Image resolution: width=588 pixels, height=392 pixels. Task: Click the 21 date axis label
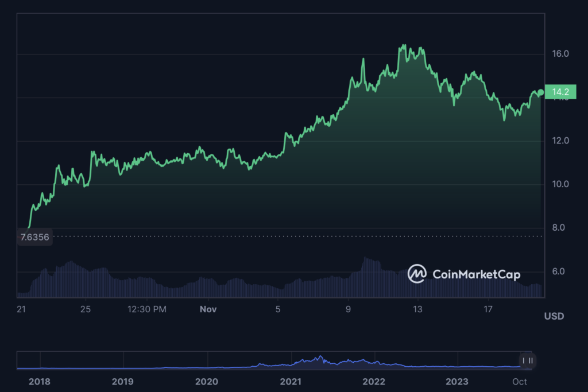coord(21,309)
